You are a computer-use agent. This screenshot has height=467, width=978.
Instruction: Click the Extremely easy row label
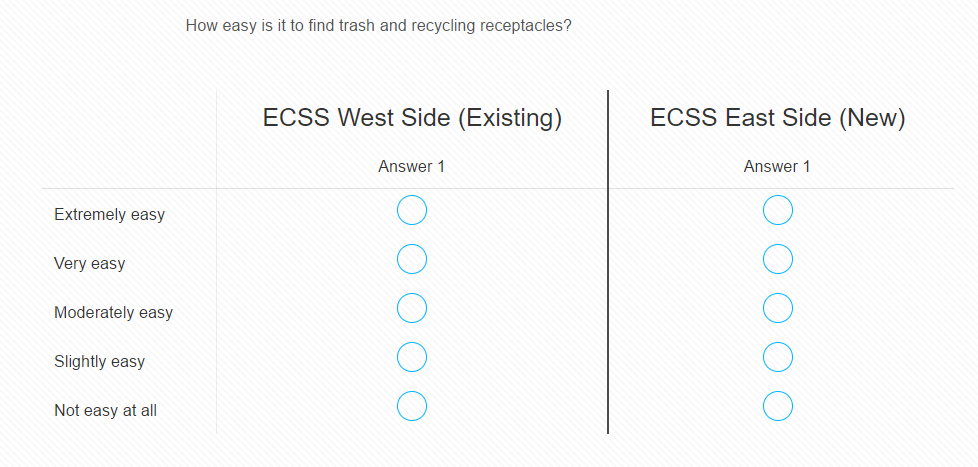109,215
